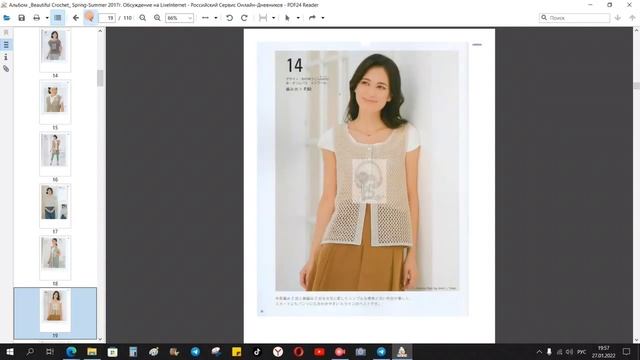The height and width of the screenshot is (360, 640).
Task: Show bookmarks panel in left sidebar
Action: point(6,32)
